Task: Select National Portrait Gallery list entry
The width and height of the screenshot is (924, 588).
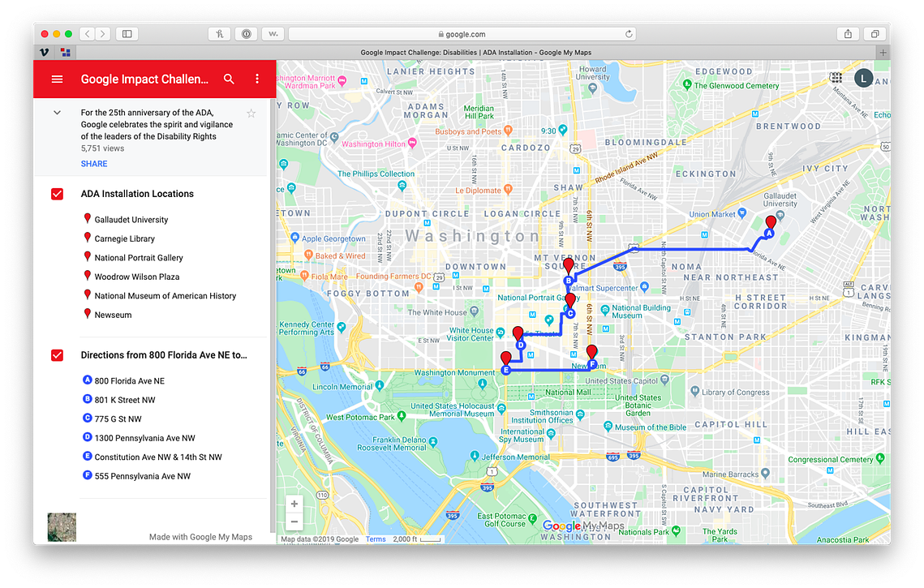Action: (139, 257)
